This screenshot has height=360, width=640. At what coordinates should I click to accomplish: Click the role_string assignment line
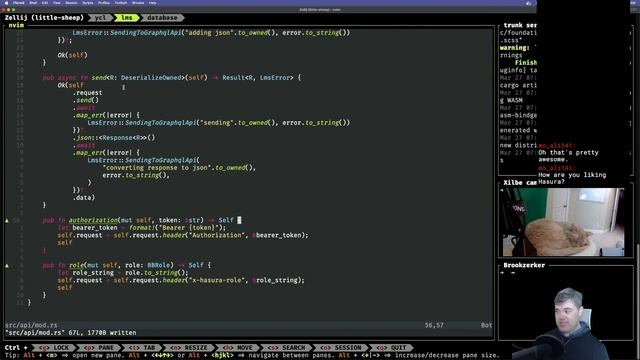coord(122,273)
